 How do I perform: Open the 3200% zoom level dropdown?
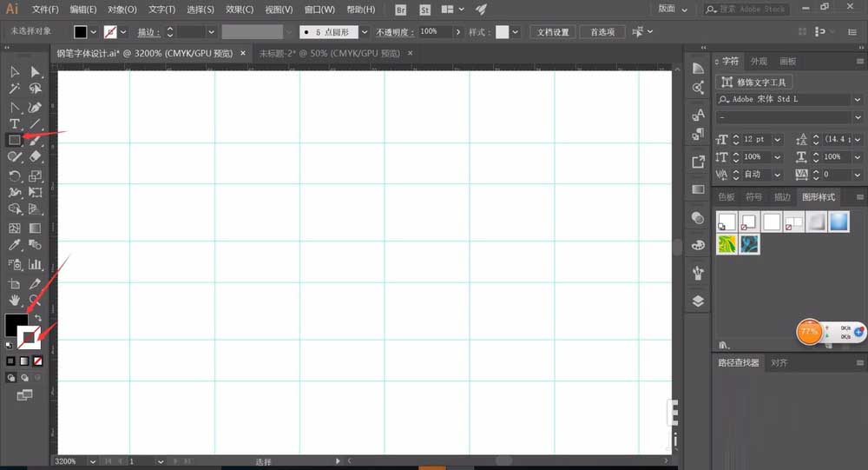[93, 461]
